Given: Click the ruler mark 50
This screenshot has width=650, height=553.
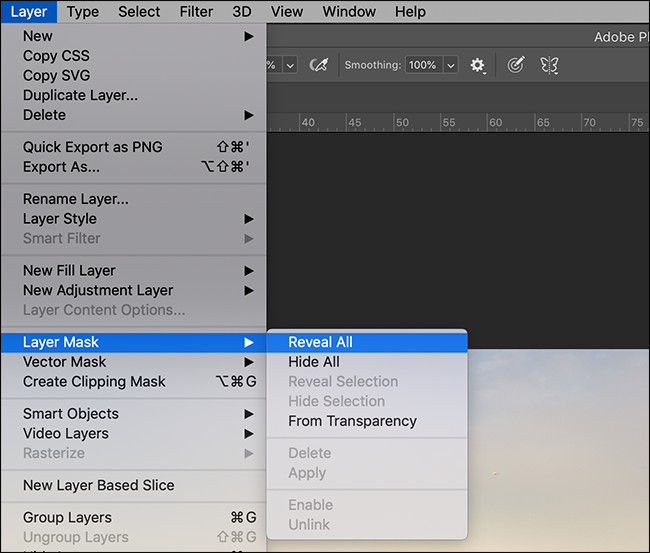Looking at the screenshot, I should 402,123.
